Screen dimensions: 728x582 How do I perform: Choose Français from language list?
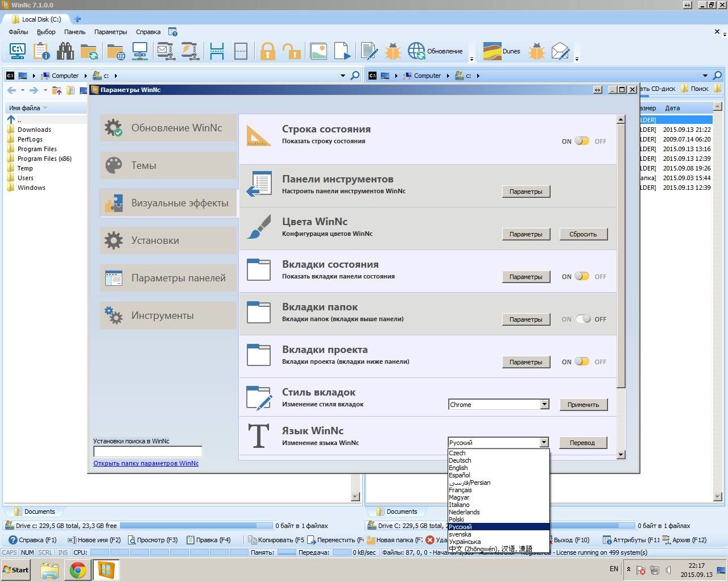coord(499,490)
